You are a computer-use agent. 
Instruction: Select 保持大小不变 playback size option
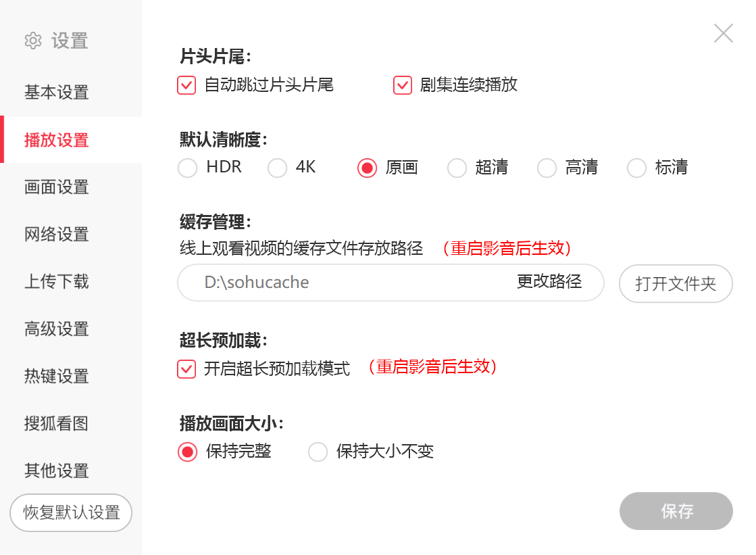[318, 452]
